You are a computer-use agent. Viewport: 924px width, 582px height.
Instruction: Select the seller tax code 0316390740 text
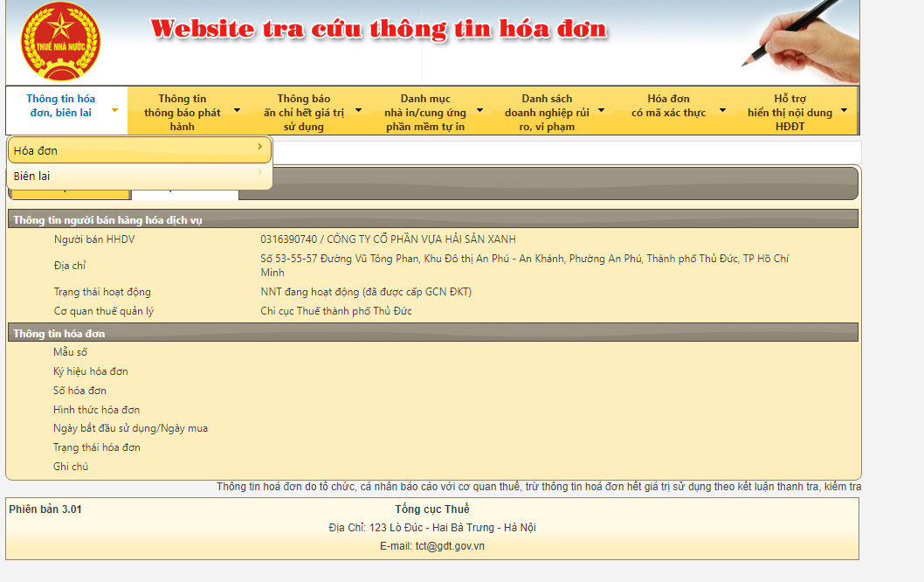click(288, 239)
